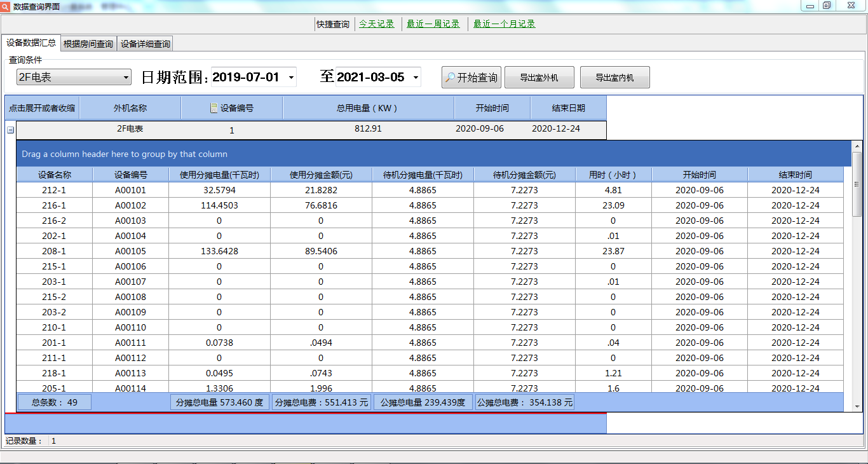Viewport: 868px width, 464px height.
Task: Collapse the 2F电表 row with minus toggle
Action: (x=10, y=130)
